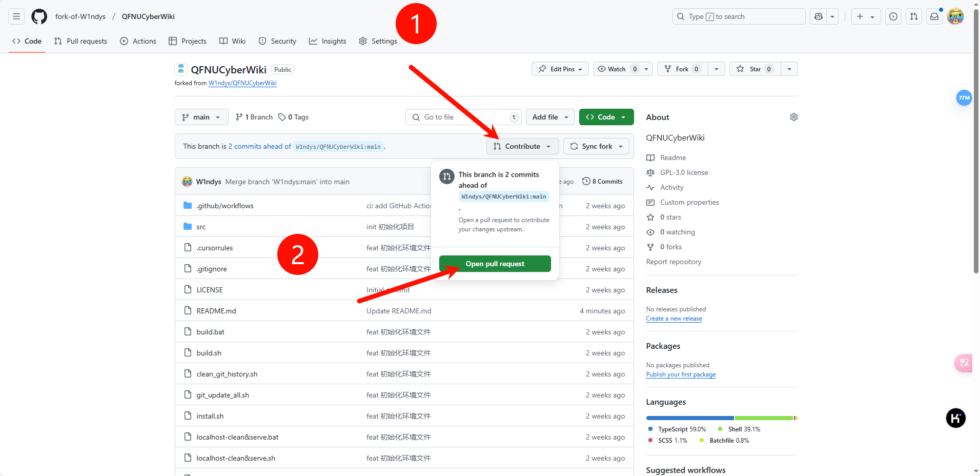Click Create a new release link

pos(674,319)
